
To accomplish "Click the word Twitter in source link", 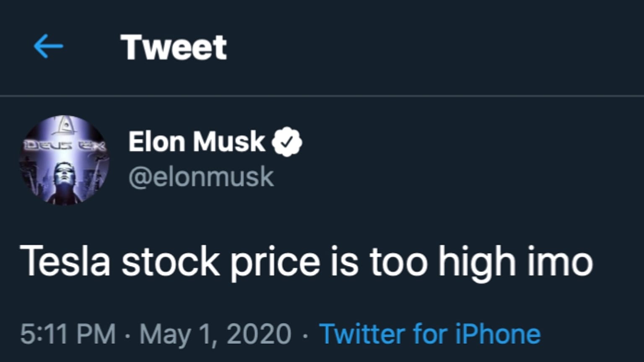I will (x=362, y=334).
